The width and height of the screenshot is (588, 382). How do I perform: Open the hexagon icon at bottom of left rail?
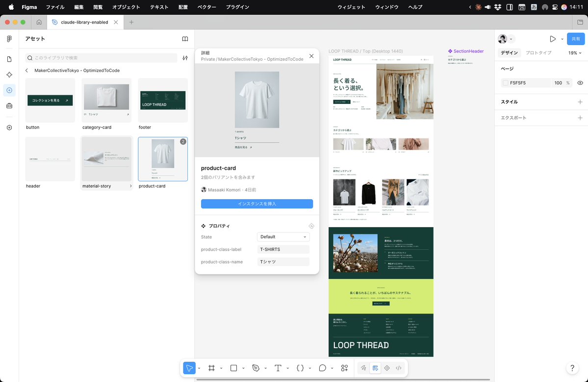coord(9,128)
